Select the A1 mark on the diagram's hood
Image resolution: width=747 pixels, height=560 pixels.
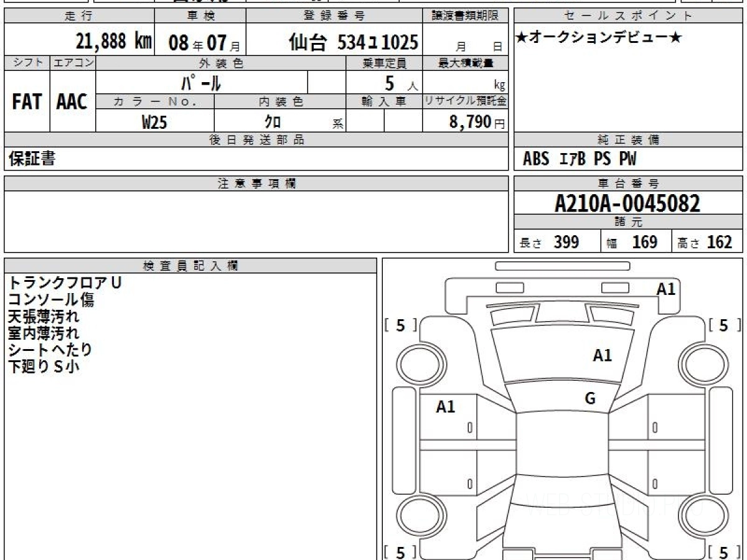tap(602, 355)
